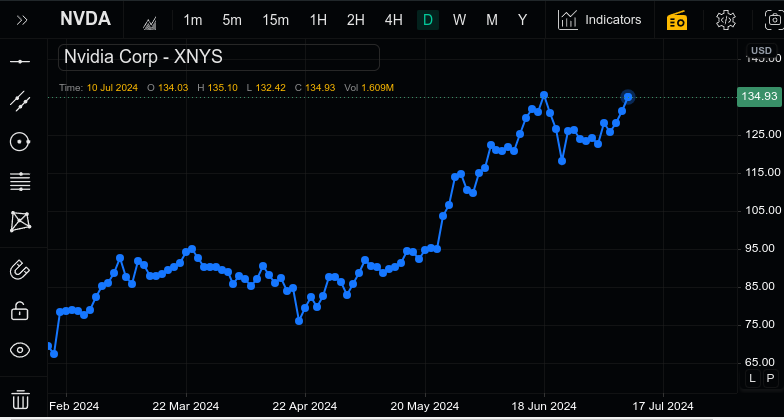Select the D daily timeframe
Viewport: 784px width, 420px height.
tap(428, 20)
